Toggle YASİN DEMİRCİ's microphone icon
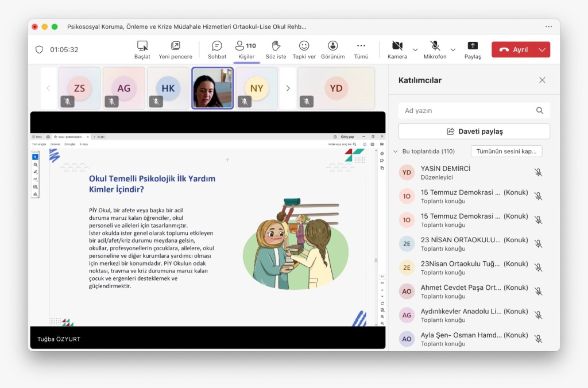This screenshot has height=388, width=588. tap(538, 173)
